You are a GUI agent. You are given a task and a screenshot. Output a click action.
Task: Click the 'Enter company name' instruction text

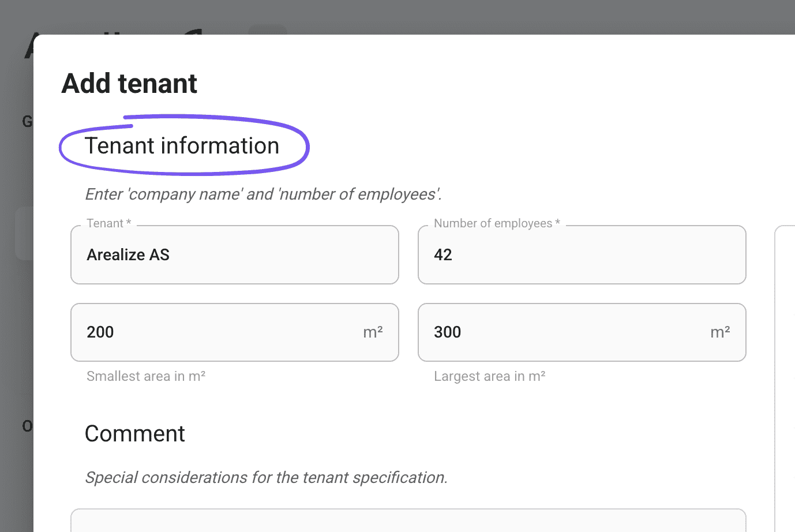(263, 194)
